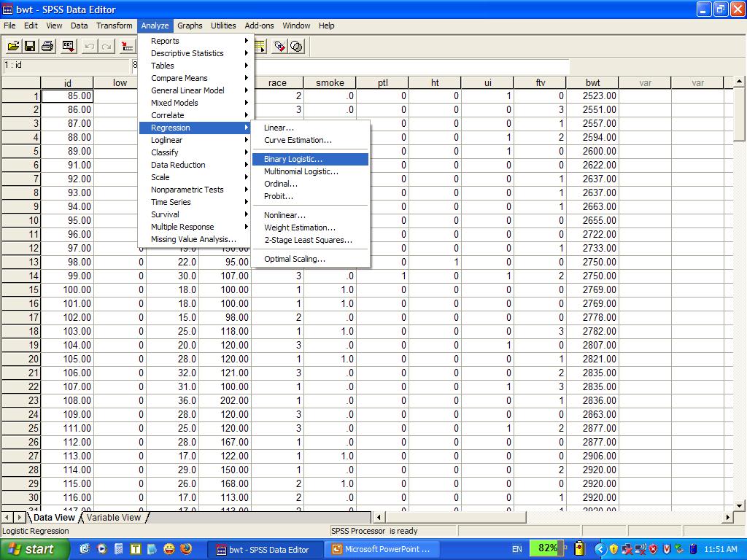747x560 pixels.
Task: Click the Value Labels tag icon
Action: click(x=279, y=46)
